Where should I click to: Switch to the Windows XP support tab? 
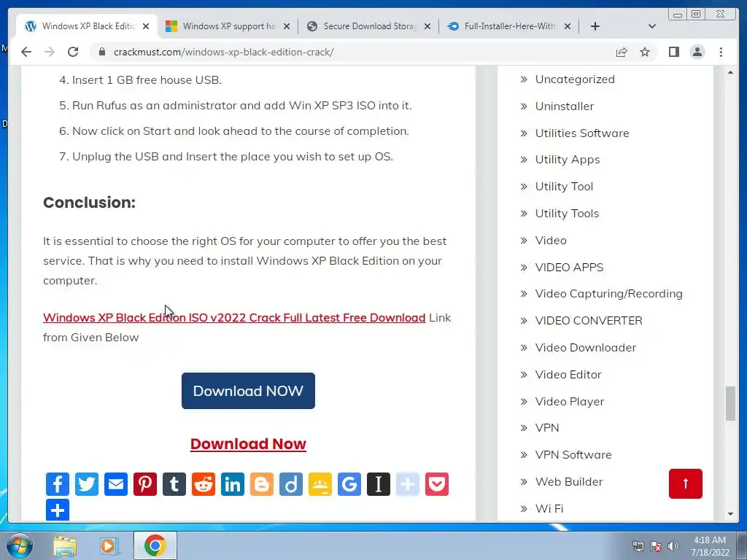[228, 26]
